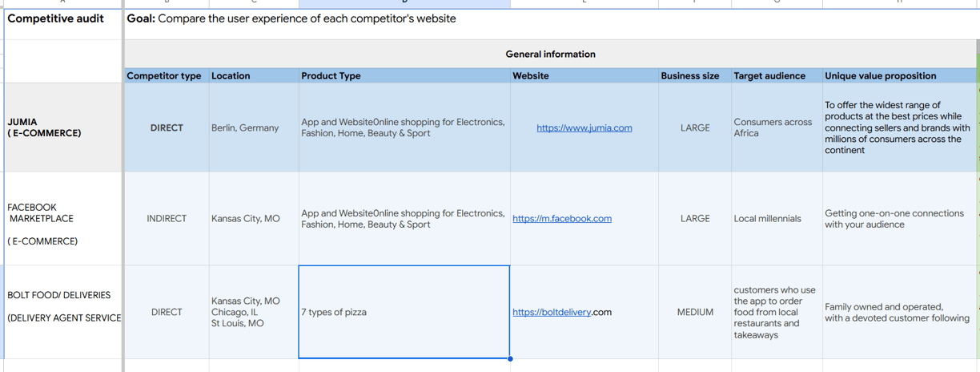Click the Location column header cell
980x372 pixels.
coord(254,75)
